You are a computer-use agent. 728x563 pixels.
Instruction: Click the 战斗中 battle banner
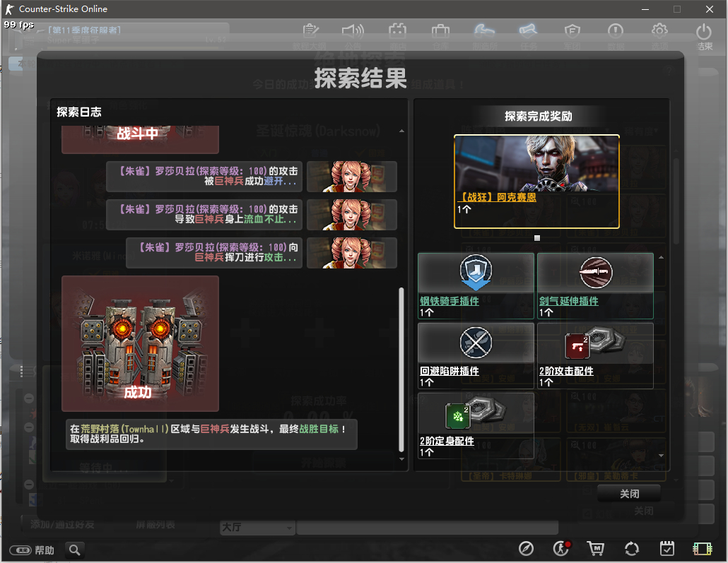(140, 139)
